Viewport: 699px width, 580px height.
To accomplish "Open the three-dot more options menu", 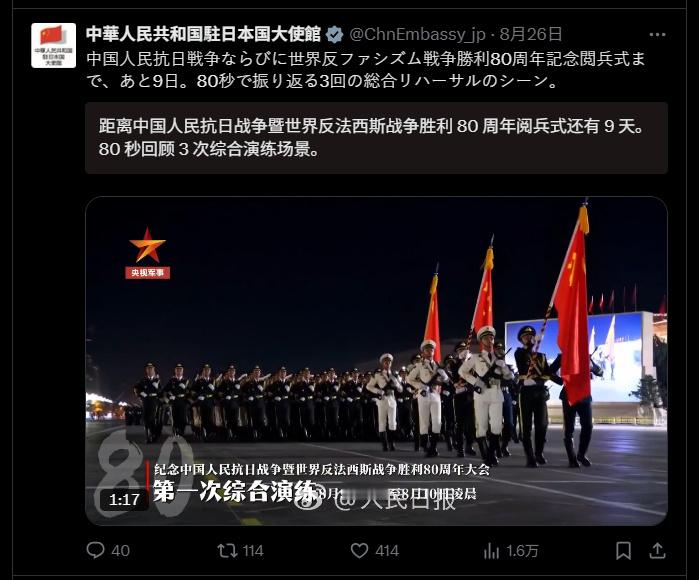I will tap(657, 34).
